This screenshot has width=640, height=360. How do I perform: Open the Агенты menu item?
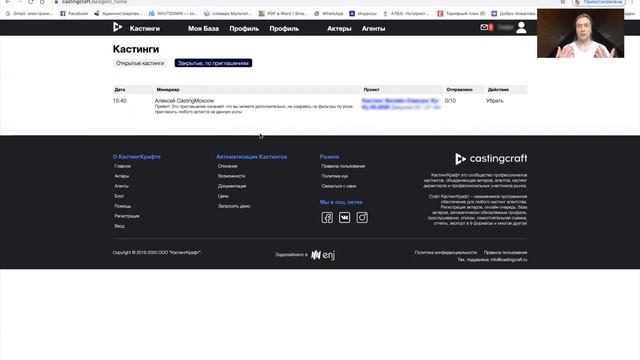373,29
